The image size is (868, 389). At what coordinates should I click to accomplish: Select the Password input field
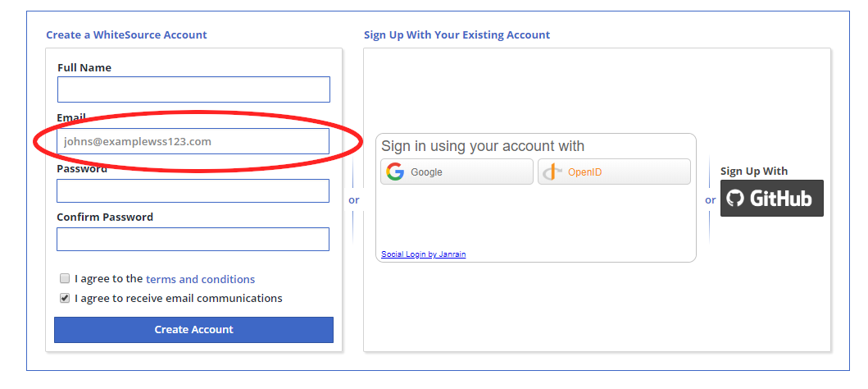pos(193,190)
